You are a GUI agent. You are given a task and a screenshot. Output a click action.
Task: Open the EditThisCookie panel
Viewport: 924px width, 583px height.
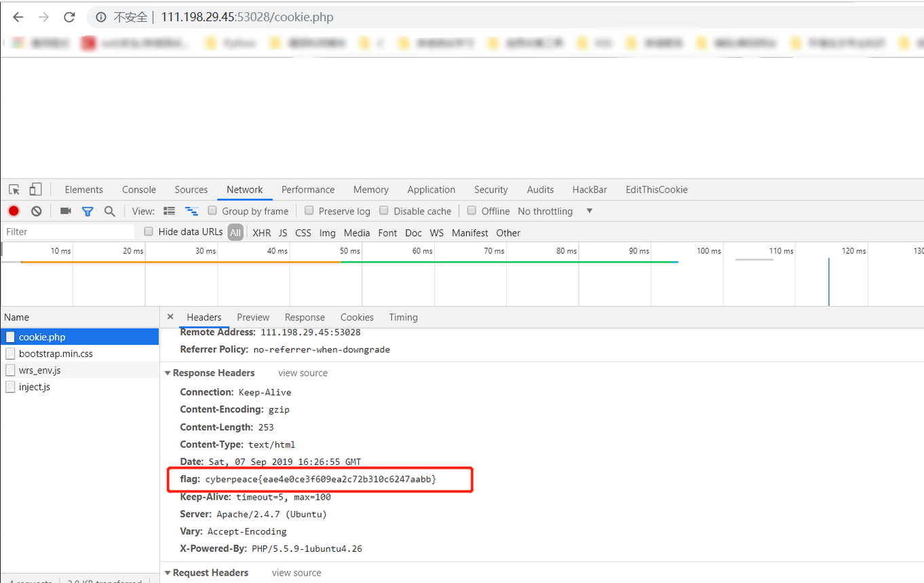657,189
